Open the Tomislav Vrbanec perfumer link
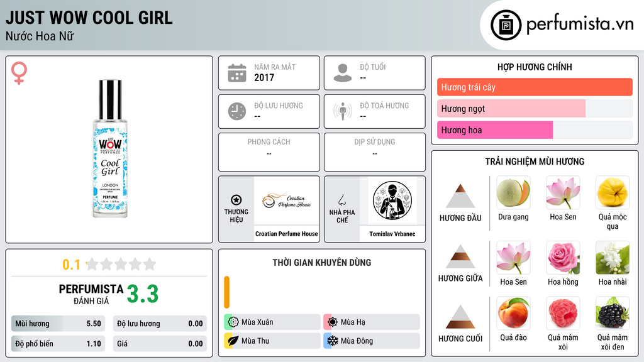The height and width of the screenshot is (362, 644). [392, 234]
